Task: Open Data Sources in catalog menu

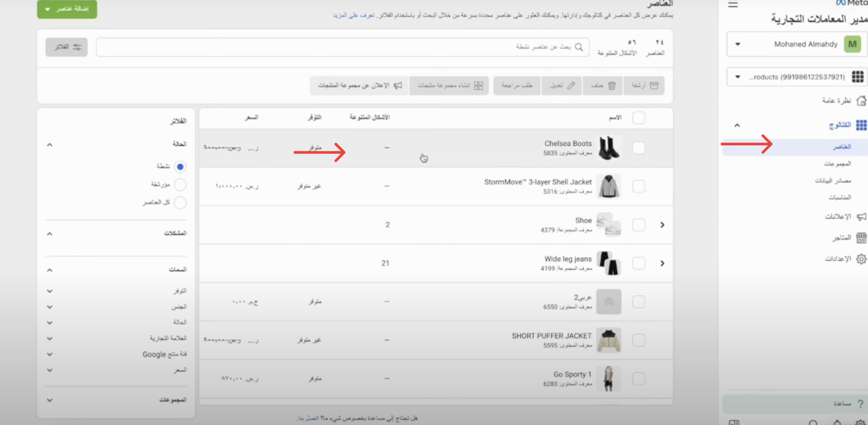Action: [x=833, y=181]
